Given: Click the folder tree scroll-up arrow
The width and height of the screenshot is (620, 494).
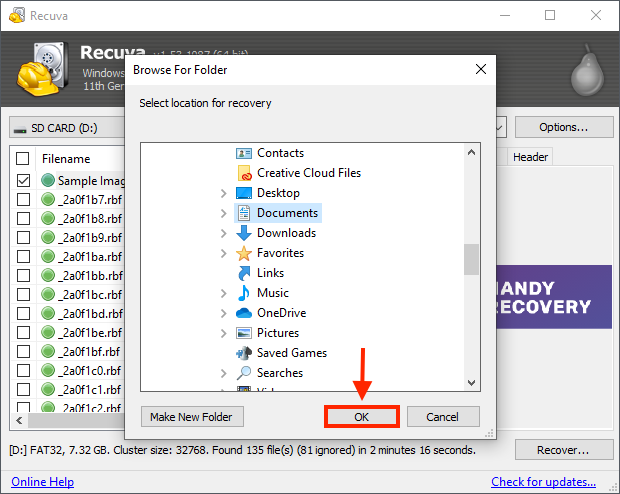Looking at the screenshot, I should pos(471,152).
